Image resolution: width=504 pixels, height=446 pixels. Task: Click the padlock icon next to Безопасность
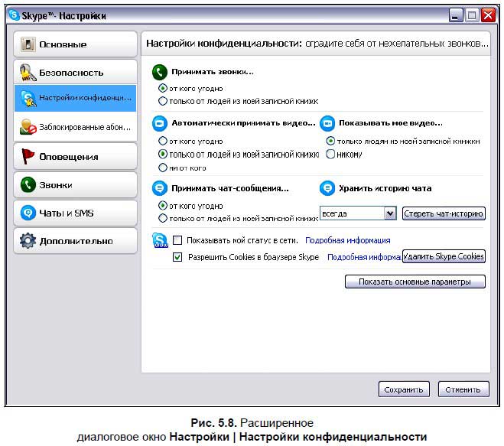[28, 73]
